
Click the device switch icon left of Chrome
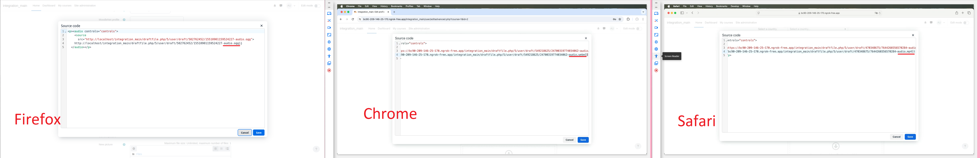[329, 13]
